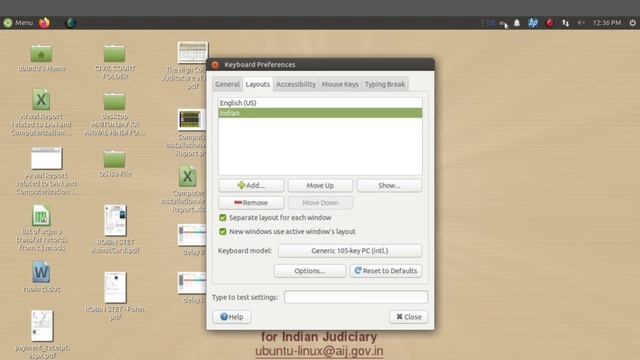The image size is (640, 360).
Task: Open the Typing Break tab
Action: (x=384, y=84)
